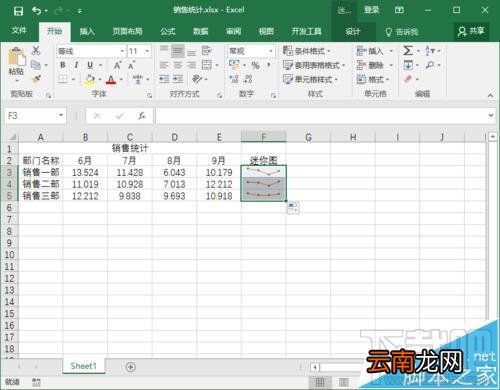Image resolution: width=500 pixels, height=390 pixels.
Task: Cut selection with the scissors icon
Action: (x=36, y=51)
